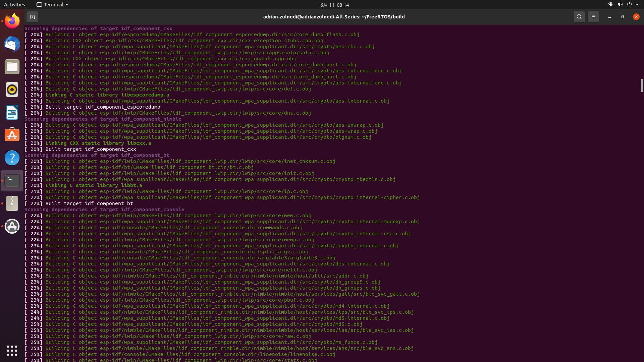Open a new terminal tab

[x=32, y=17]
